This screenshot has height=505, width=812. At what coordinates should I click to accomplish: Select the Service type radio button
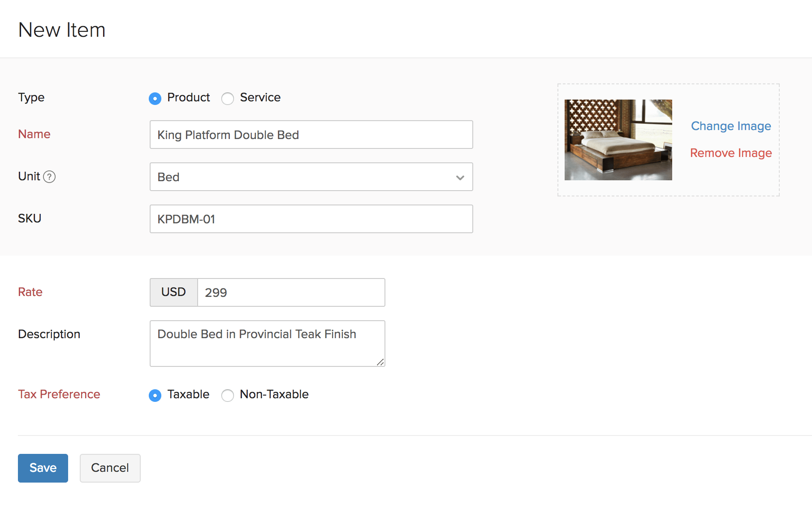pyautogui.click(x=228, y=98)
